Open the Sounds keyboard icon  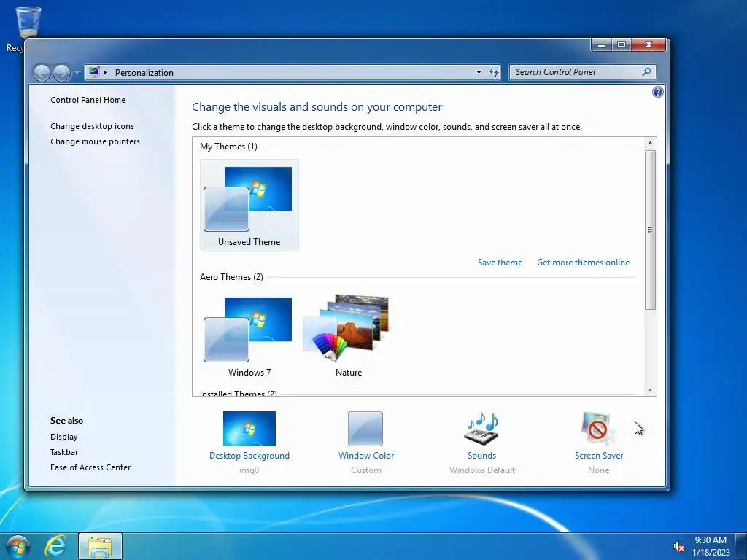(x=481, y=429)
